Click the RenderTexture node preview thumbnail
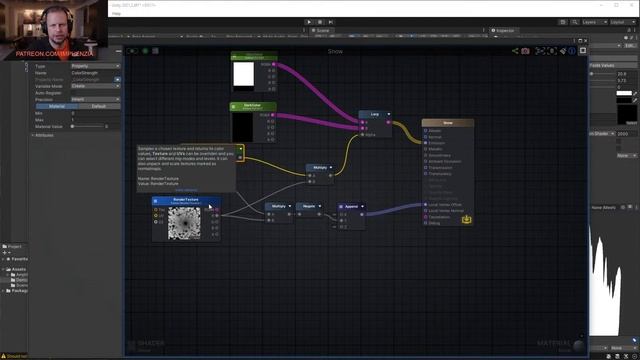This screenshot has height=360, width=640. coord(184,223)
